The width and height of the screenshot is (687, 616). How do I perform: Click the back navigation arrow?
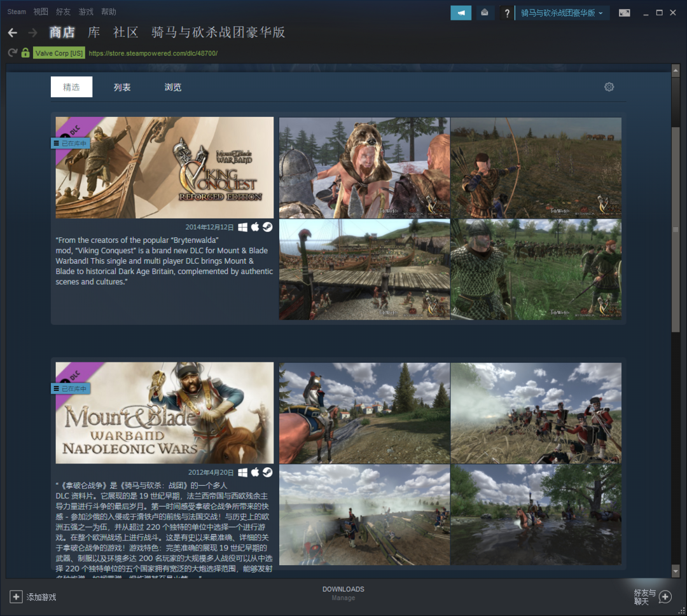click(13, 32)
